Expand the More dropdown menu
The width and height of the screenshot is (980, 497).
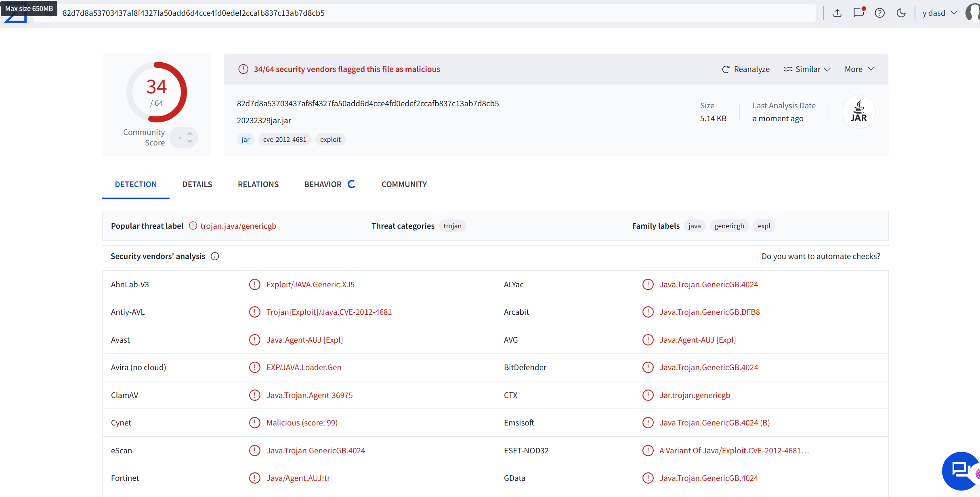(x=859, y=69)
